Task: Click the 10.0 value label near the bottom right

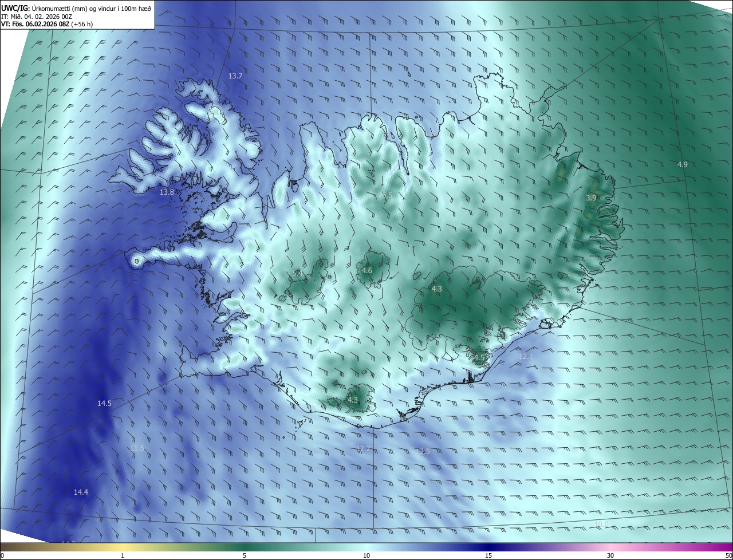Action: 601,524
